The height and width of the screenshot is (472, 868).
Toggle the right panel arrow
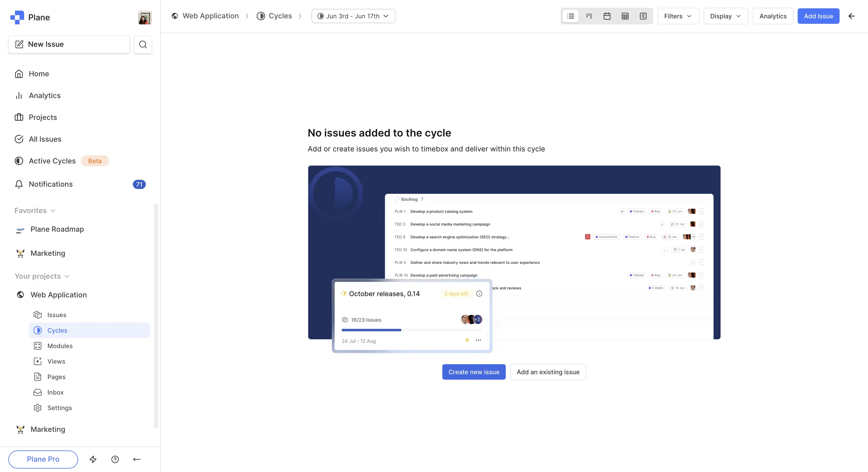(x=851, y=16)
